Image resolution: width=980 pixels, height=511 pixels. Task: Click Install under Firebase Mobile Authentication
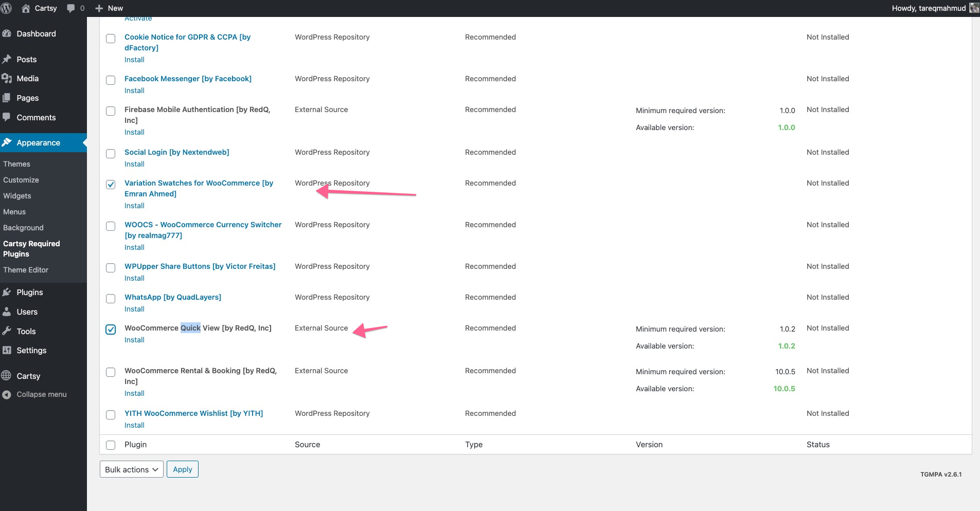point(134,132)
